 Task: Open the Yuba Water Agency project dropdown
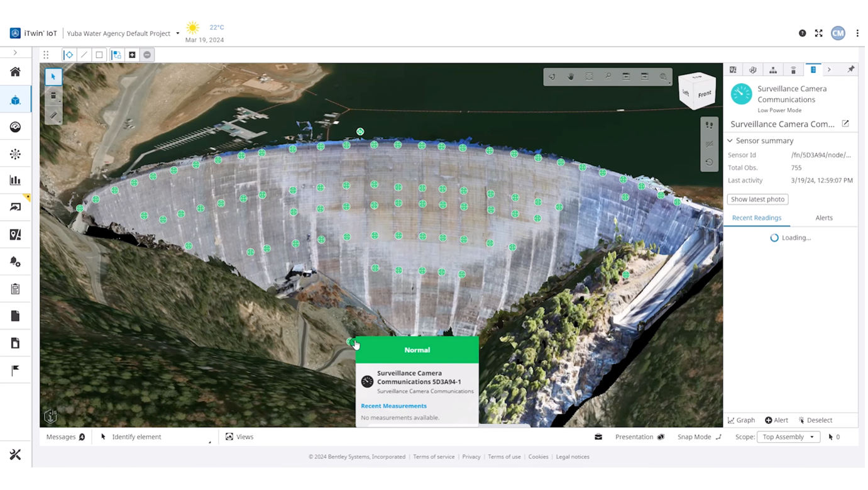177,33
